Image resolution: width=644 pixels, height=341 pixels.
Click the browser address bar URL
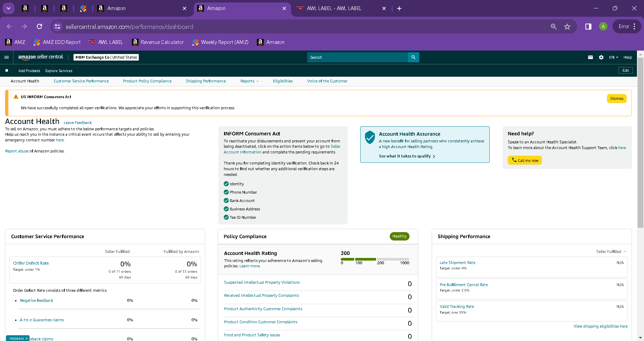tap(129, 26)
